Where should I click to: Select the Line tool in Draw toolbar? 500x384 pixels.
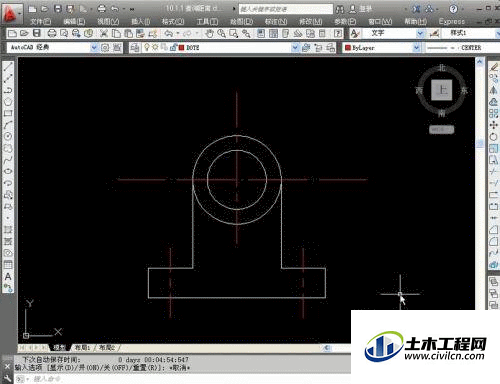[8, 67]
